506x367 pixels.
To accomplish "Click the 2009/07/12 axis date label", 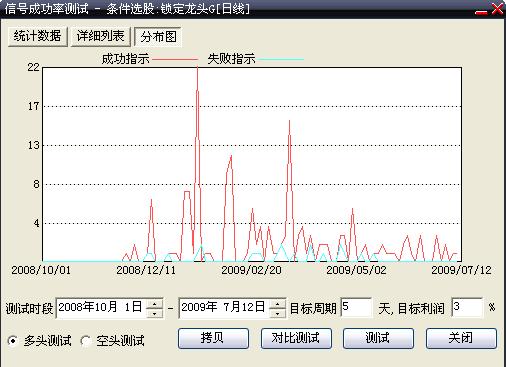I will tap(461, 270).
